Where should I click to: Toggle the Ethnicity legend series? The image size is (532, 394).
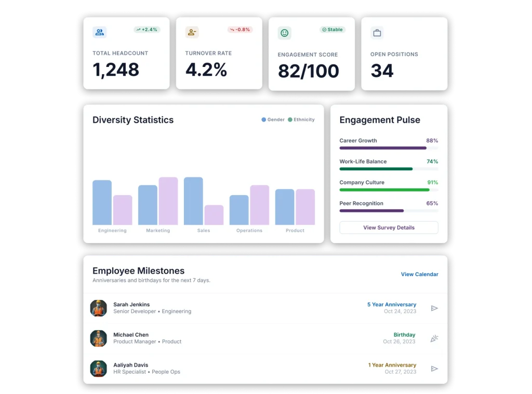pos(301,119)
